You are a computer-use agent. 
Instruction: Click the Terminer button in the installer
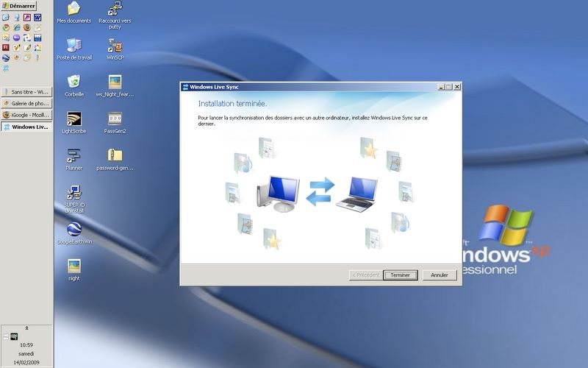[400, 275]
